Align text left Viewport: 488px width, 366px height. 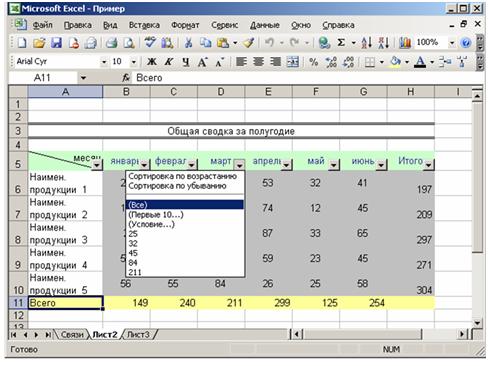(241, 62)
